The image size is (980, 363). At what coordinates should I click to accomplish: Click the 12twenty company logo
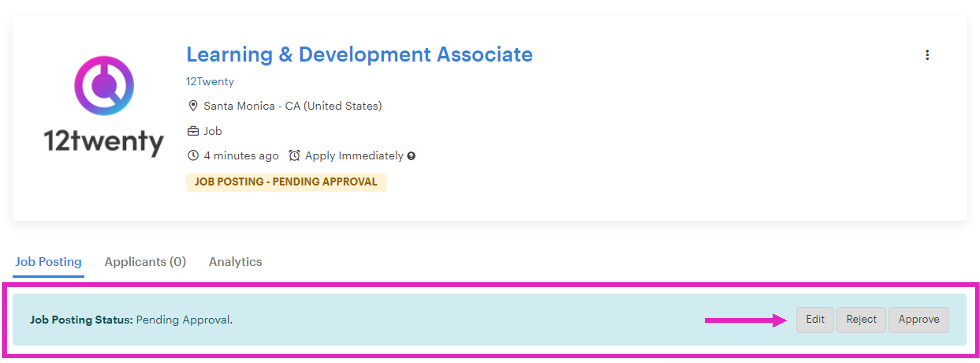pyautogui.click(x=104, y=106)
